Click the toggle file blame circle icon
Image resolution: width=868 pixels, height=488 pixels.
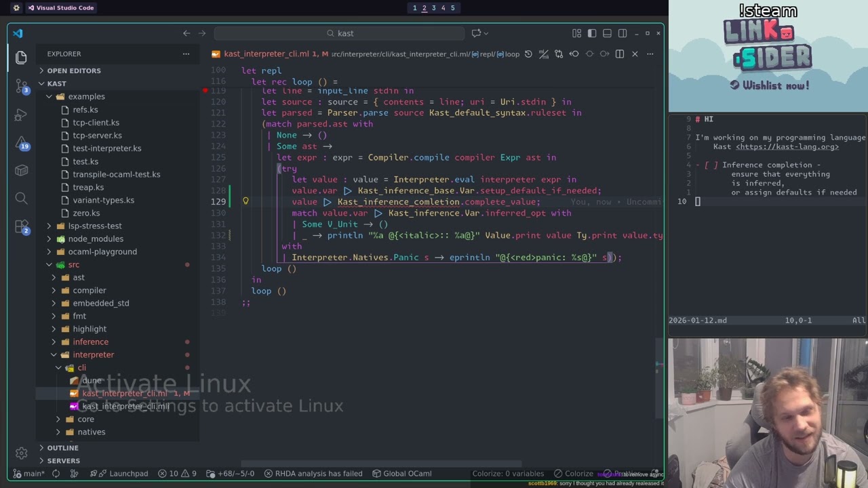coord(589,54)
